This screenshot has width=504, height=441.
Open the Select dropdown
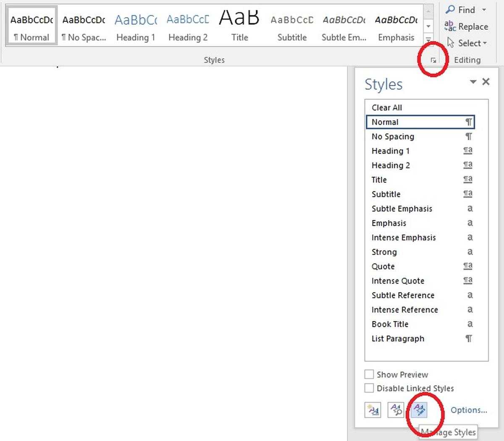click(x=467, y=43)
